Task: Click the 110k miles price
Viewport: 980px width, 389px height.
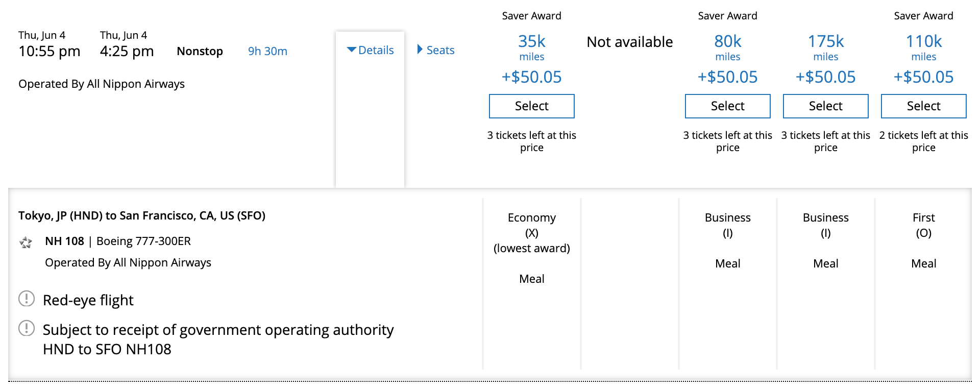Action: 923,41
